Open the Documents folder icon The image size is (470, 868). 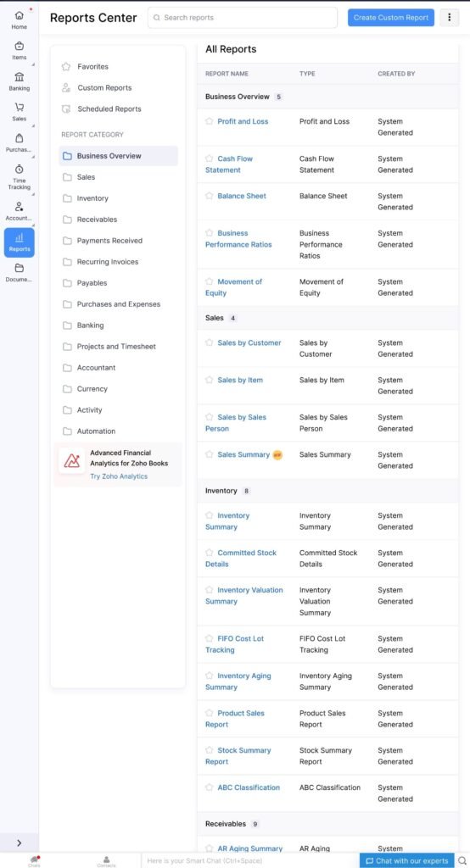point(19,268)
